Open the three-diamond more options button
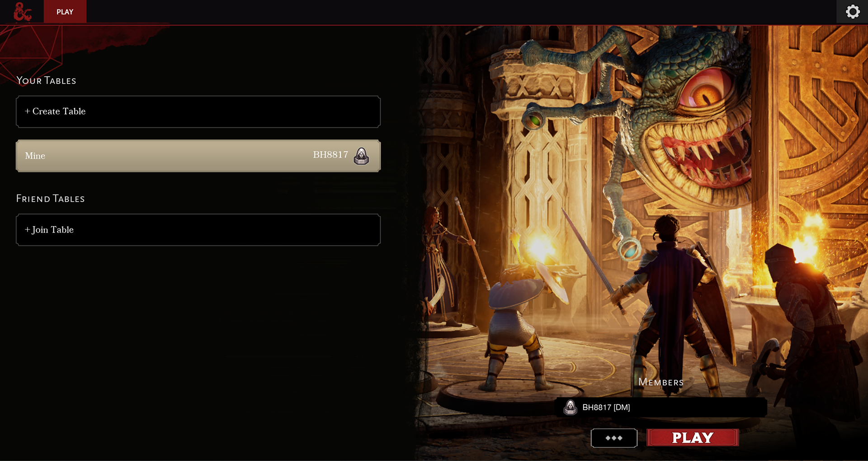This screenshot has width=868, height=461. pyautogui.click(x=614, y=438)
